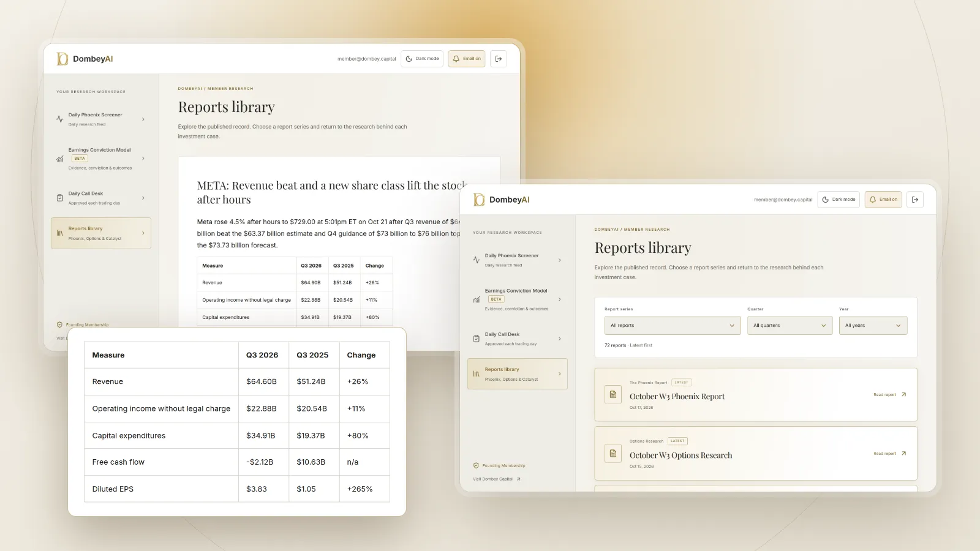Click document icon on October W3 Options Research
This screenshot has width=980, height=551.
[x=613, y=453]
